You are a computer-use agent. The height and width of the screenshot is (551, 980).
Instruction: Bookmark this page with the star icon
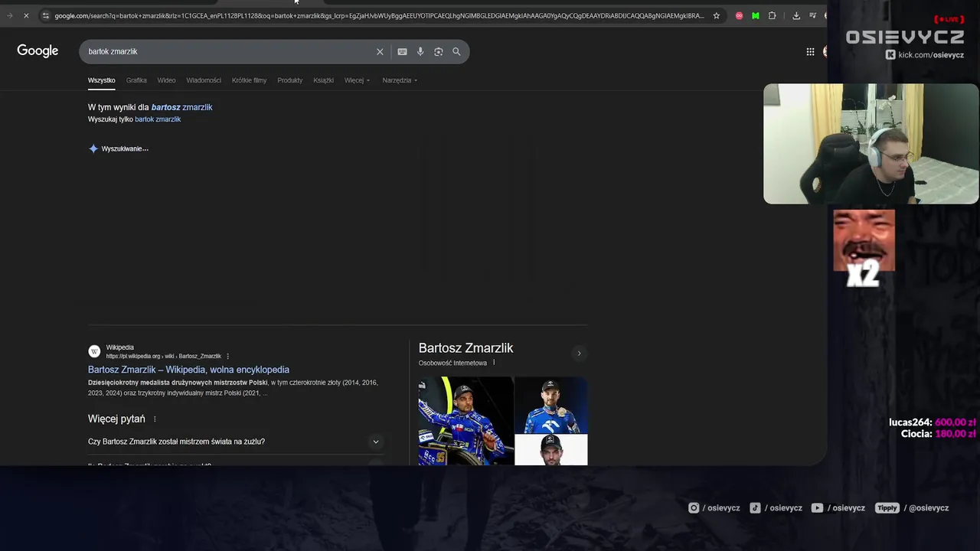pyautogui.click(x=717, y=15)
